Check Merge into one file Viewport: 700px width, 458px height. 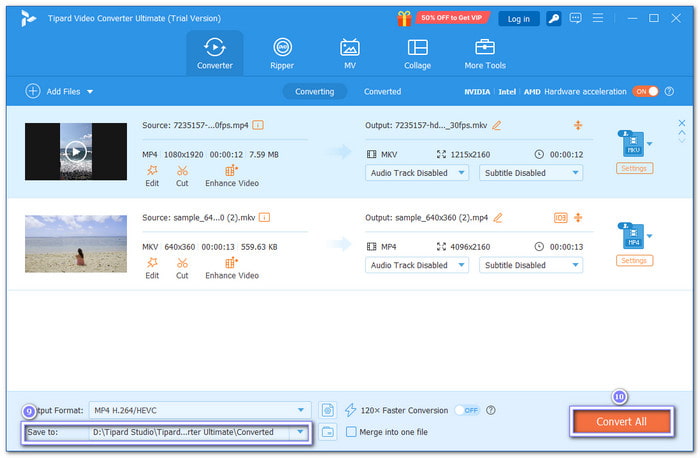pos(351,432)
